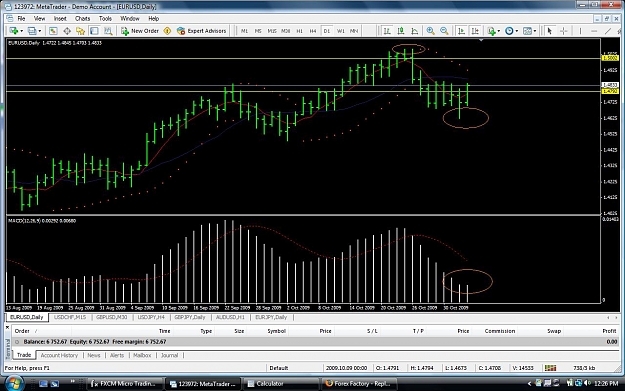Toggle the Market Watch window icon
Image resolution: width=625 pixels, height=391 pixels.
pos(53,31)
